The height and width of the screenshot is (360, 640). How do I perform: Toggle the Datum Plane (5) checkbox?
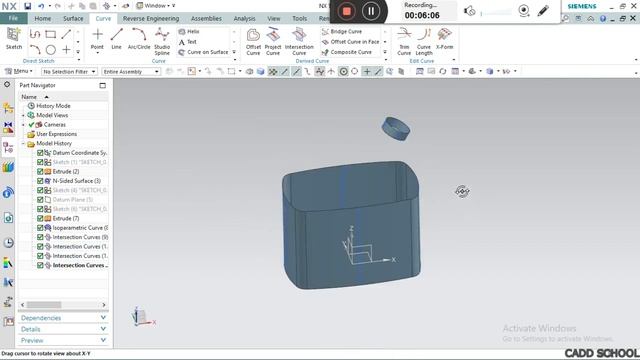(x=40, y=200)
